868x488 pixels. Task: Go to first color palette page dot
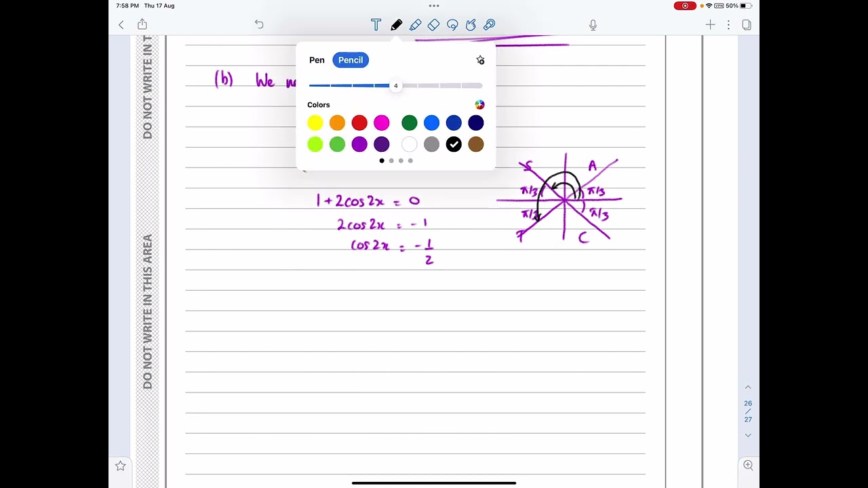click(382, 161)
